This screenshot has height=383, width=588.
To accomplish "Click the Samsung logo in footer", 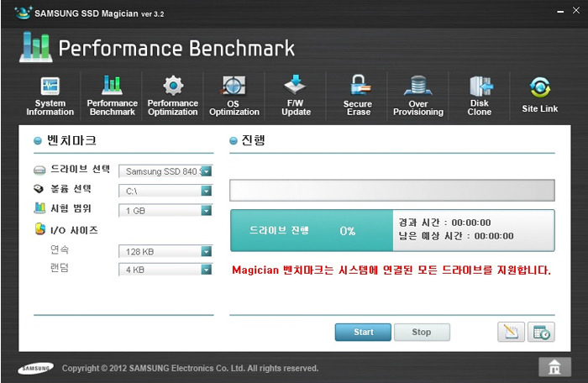I will click(35, 369).
